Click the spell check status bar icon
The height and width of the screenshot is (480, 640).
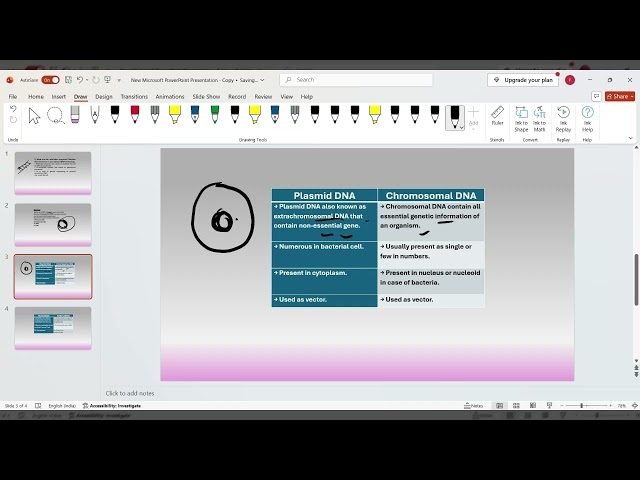tap(38, 406)
